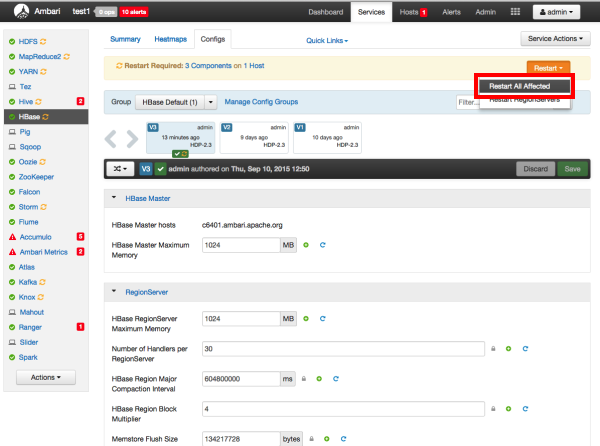
Task: Open the Hosts top navigation tab
Action: [411, 12]
